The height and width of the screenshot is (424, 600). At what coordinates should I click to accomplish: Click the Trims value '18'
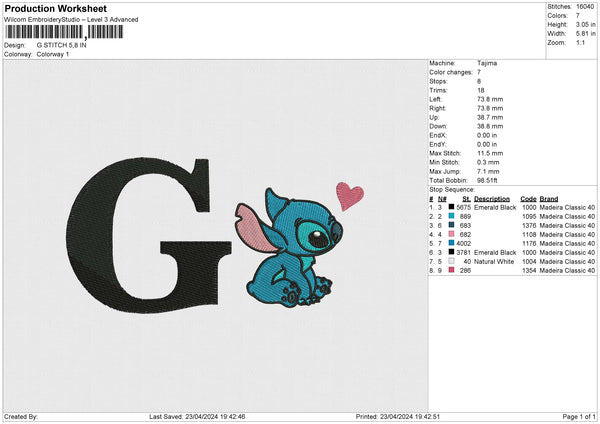coord(481,90)
